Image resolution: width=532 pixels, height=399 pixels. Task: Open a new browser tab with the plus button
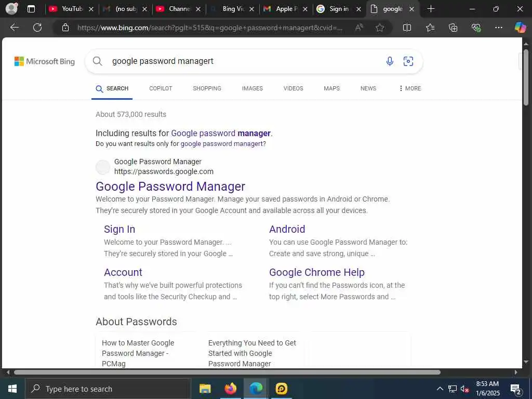[x=431, y=9]
